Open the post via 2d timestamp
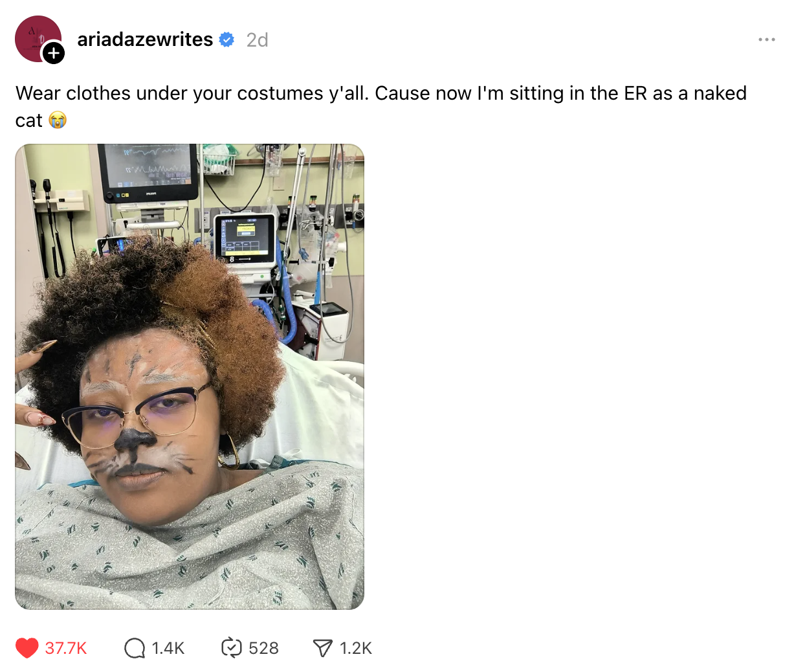This screenshot has height=672, width=796. click(257, 40)
